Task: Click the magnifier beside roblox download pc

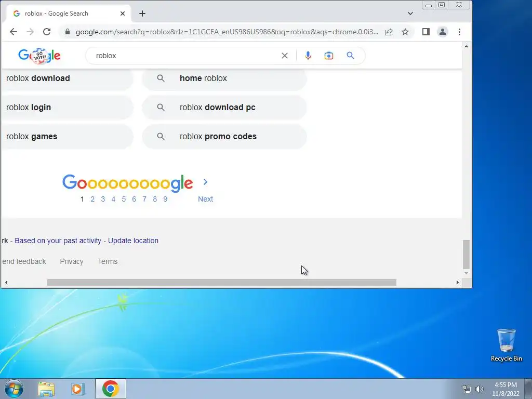Action: [x=161, y=108]
